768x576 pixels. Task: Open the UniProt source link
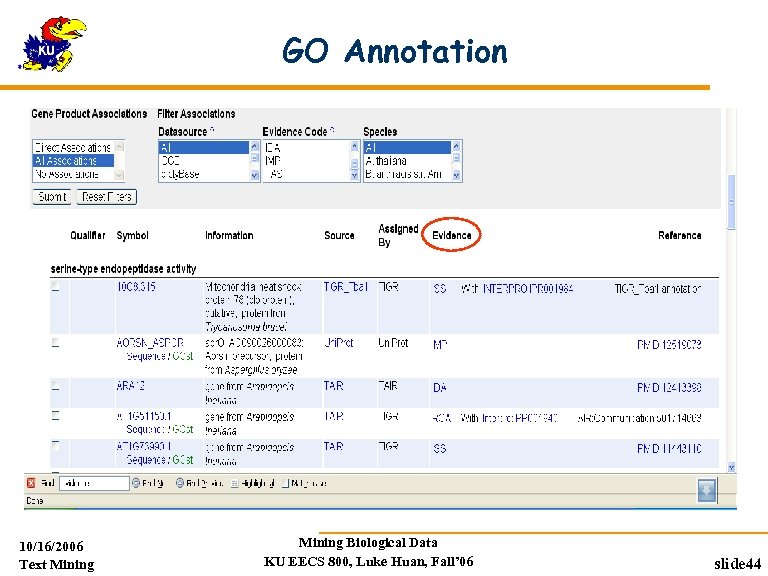pyautogui.click(x=338, y=343)
